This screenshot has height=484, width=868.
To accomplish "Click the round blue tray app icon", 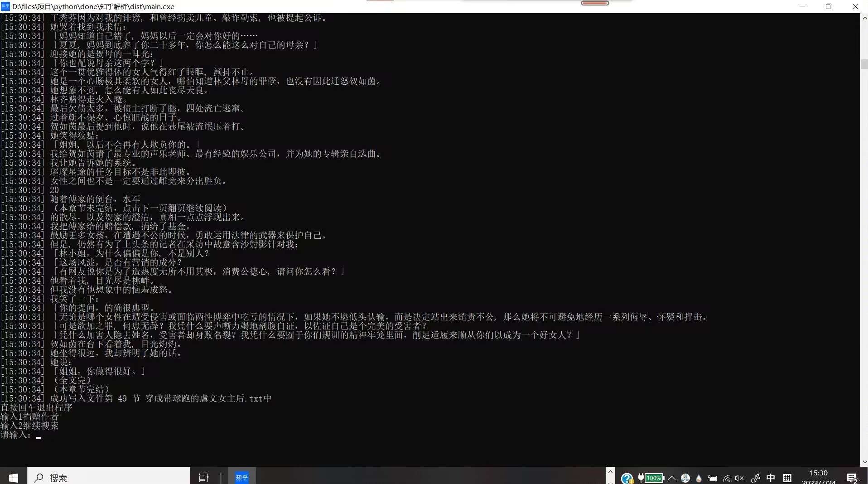I will click(x=685, y=478).
